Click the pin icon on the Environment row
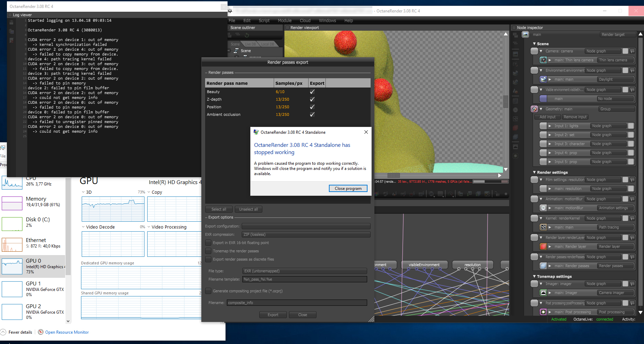 [632, 70]
